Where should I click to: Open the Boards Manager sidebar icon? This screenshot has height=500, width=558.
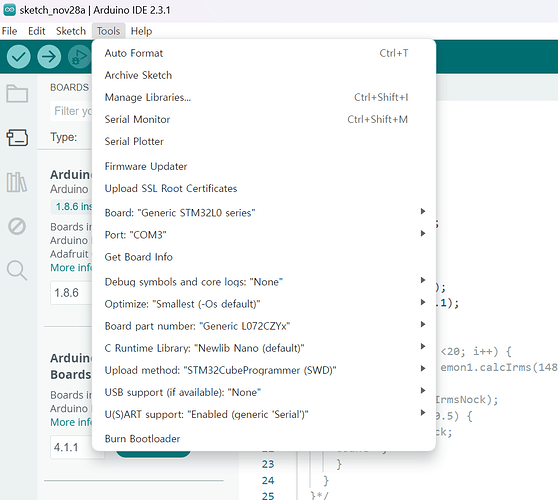[17, 138]
